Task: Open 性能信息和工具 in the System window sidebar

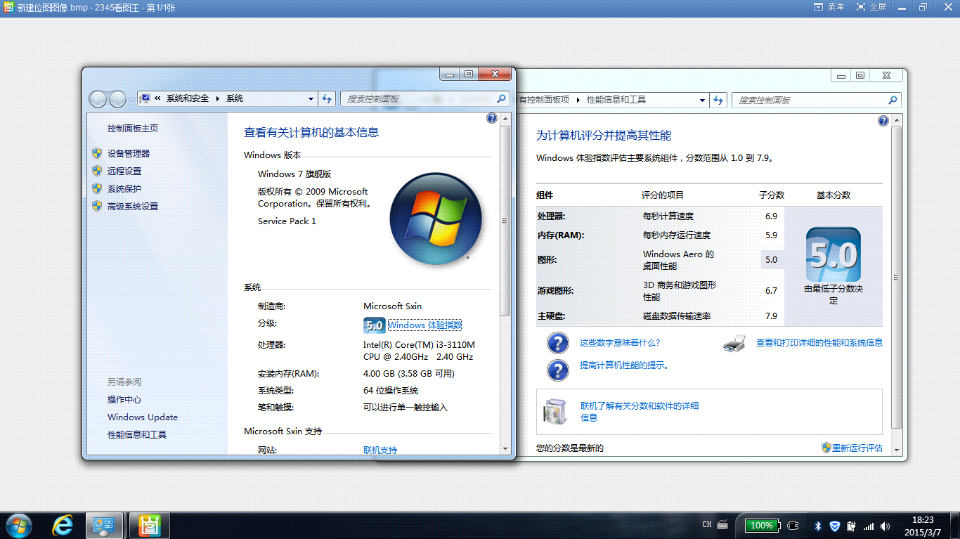Action: pyautogui.click(x=137, y=435)
